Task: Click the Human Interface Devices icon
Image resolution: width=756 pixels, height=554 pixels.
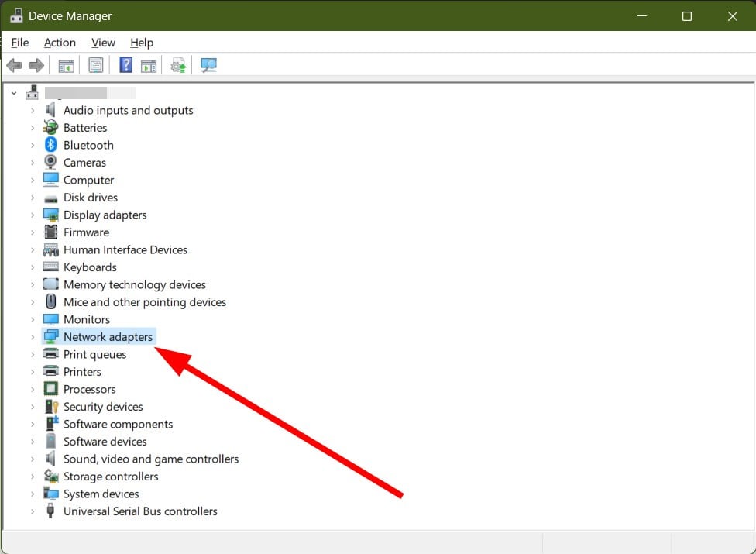Action: 50,249
